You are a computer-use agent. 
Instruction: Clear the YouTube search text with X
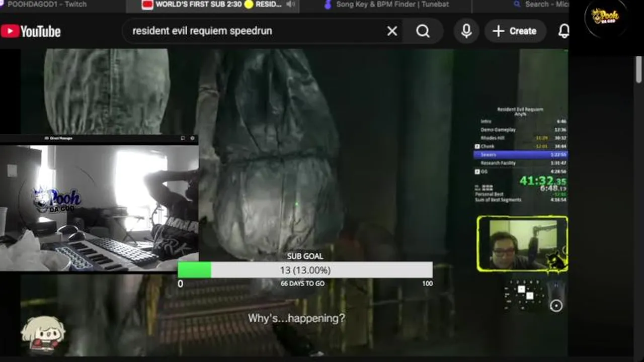(392, 31)
